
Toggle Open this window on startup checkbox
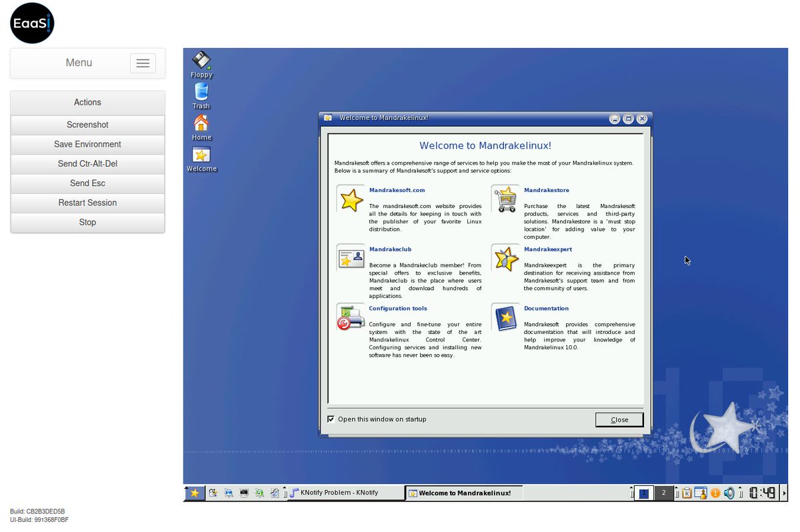(x=331, y=419)
